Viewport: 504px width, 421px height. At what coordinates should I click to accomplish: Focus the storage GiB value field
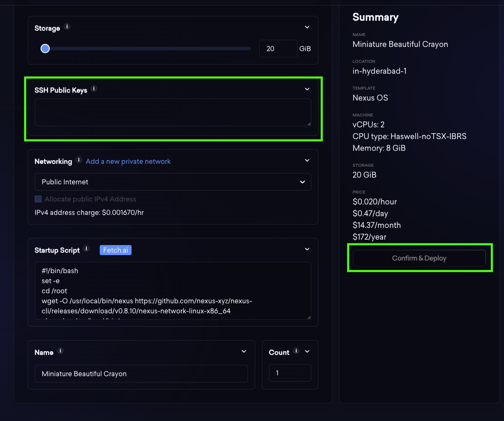[x=278, y=49]
